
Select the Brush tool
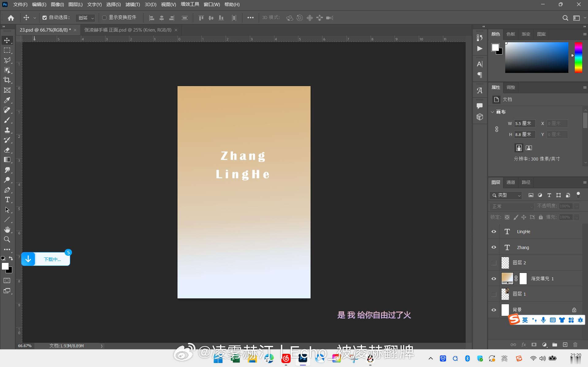(7, 120)
